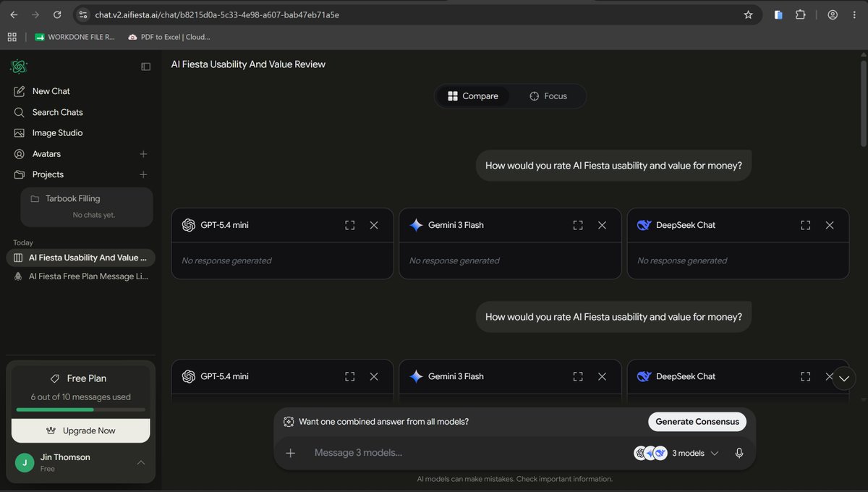Close first DeepSeek Chat panel
The height and width of the screenshot is (492, 868).
click(830, 225)
